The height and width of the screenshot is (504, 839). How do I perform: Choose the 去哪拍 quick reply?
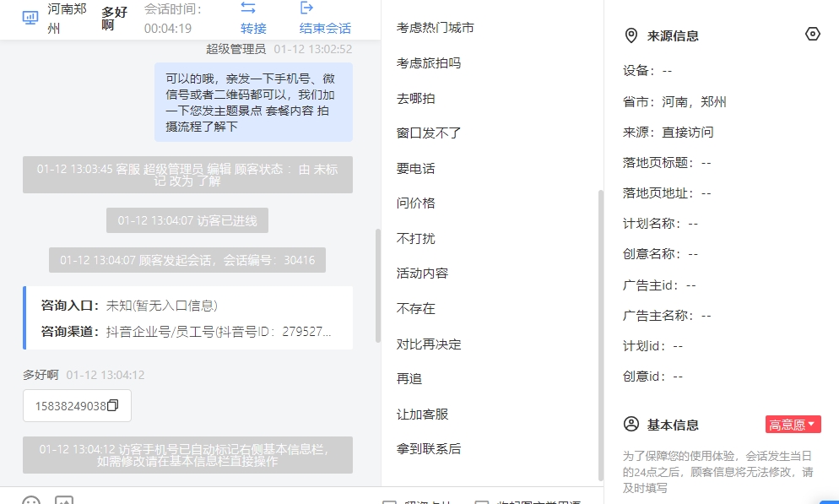click(416, 99)
